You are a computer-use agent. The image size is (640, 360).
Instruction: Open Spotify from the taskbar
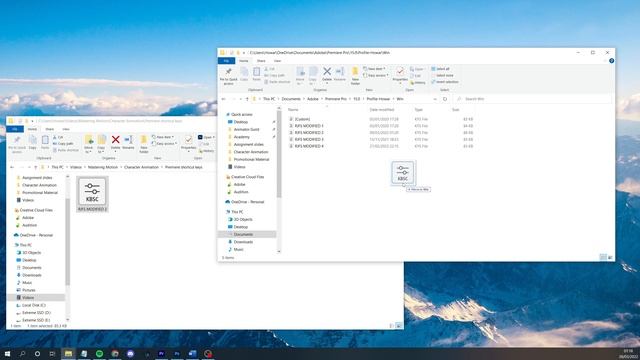pos(100,353)
